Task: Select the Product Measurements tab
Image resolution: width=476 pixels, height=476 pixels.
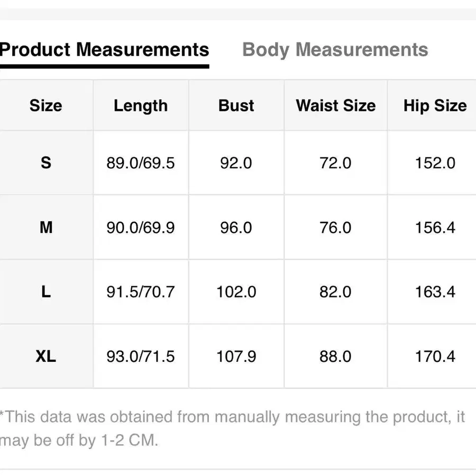Action: point(104,50)
